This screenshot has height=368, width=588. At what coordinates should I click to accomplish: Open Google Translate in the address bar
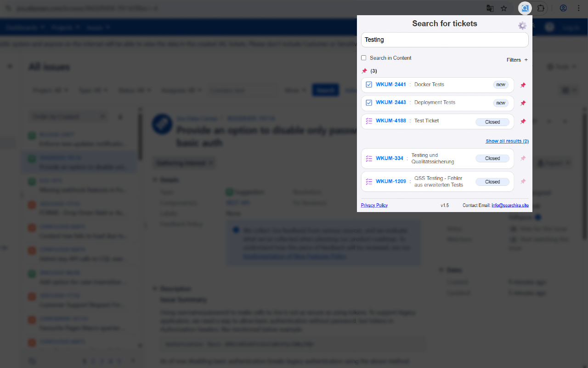point(490,8)
